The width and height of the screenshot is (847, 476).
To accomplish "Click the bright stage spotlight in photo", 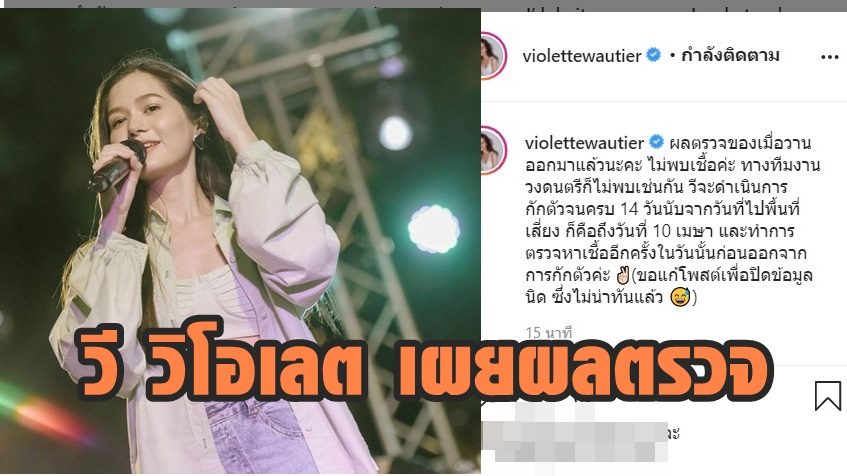I will point(434,229).
